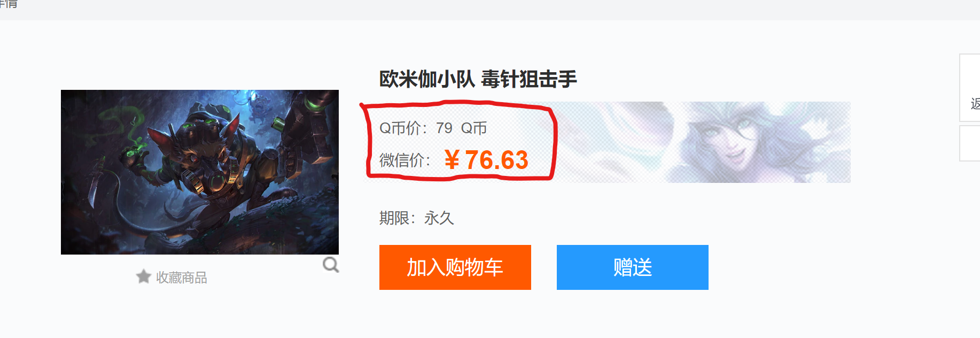Screen dimensions: 980x338
Task: Click the orange ¥76.63 WeChat price
Action: click(x=486, y=160)
